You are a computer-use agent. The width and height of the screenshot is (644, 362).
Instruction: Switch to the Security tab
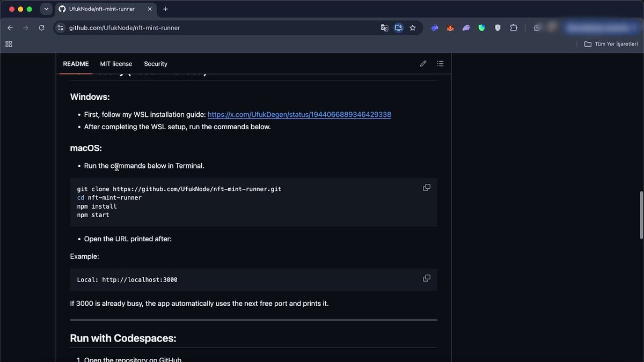coord(156,64)
